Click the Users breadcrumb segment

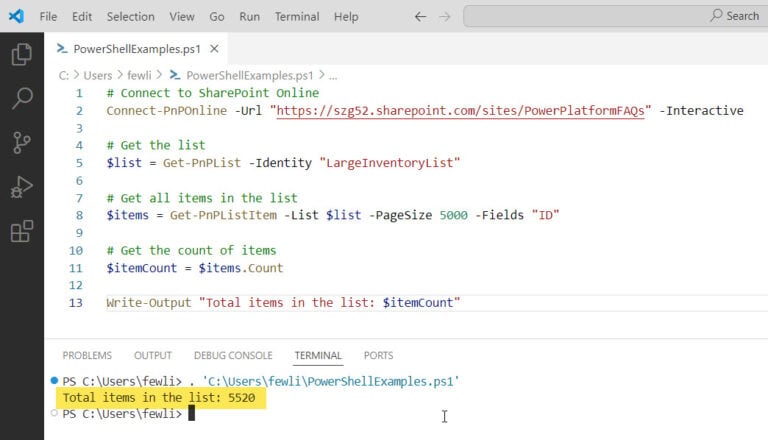(97, 75)
